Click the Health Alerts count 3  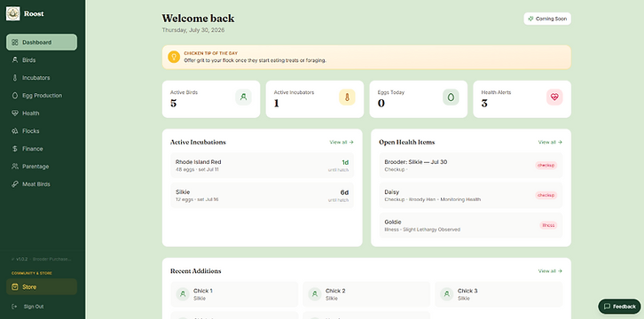[x=484, y=104]
